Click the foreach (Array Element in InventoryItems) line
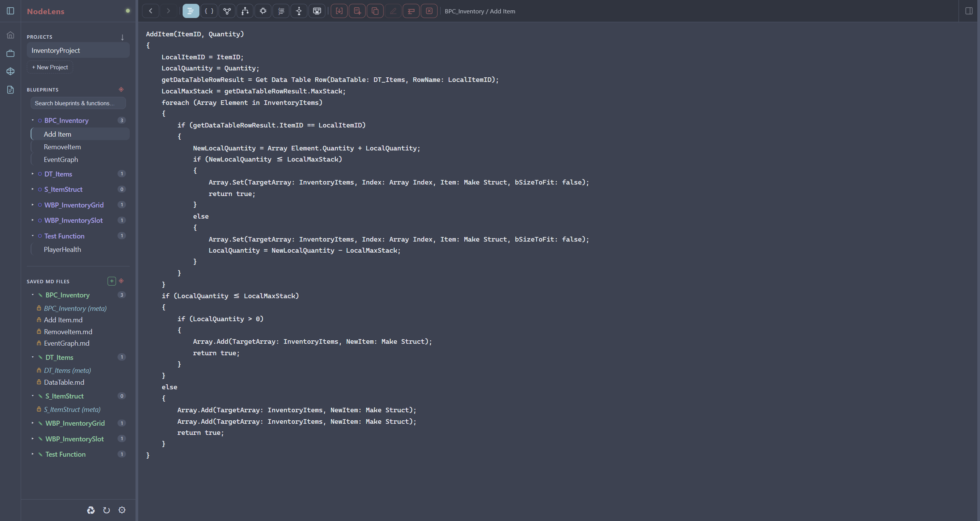 coord(242,103)
